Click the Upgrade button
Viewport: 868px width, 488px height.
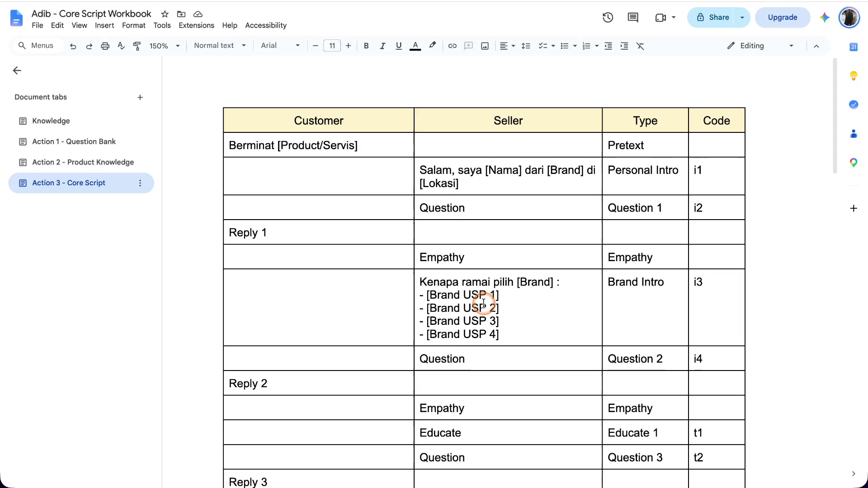click(782, 17)
